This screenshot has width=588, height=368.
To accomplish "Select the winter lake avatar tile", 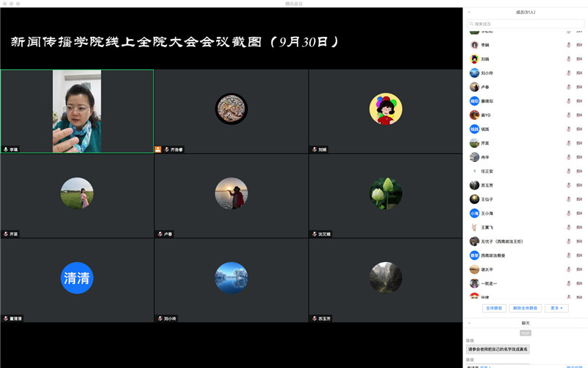I will click(232, 278).
